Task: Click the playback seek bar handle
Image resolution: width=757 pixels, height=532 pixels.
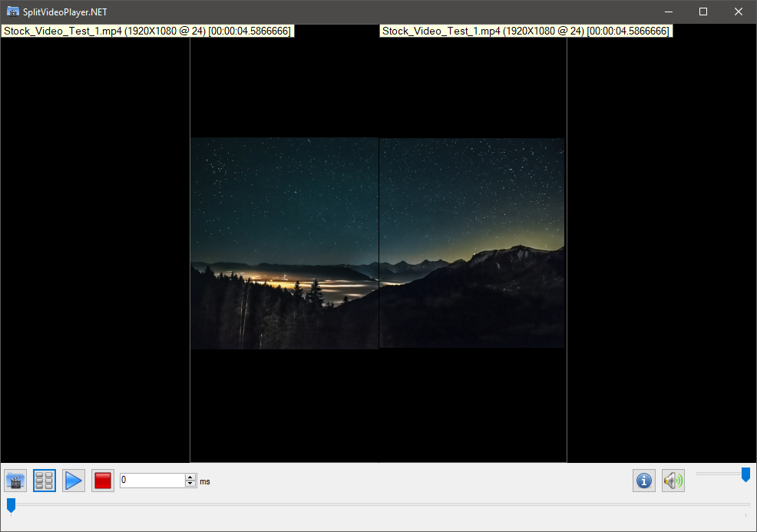Action: pos(11,505)
